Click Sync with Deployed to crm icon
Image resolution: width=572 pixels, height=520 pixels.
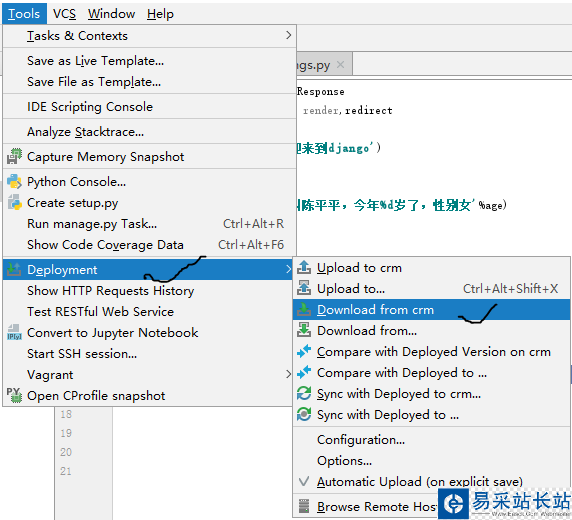tap(304, 393)
